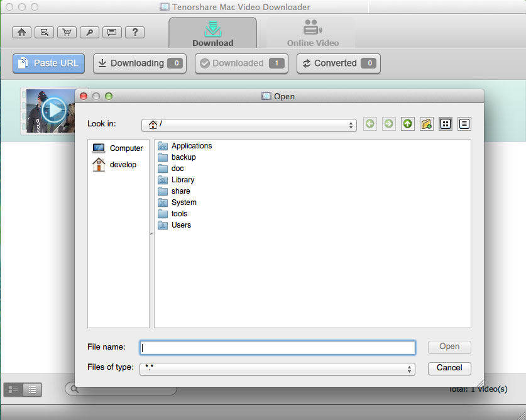
Task: Open the register icon in main toolbar
Action: 44,32
